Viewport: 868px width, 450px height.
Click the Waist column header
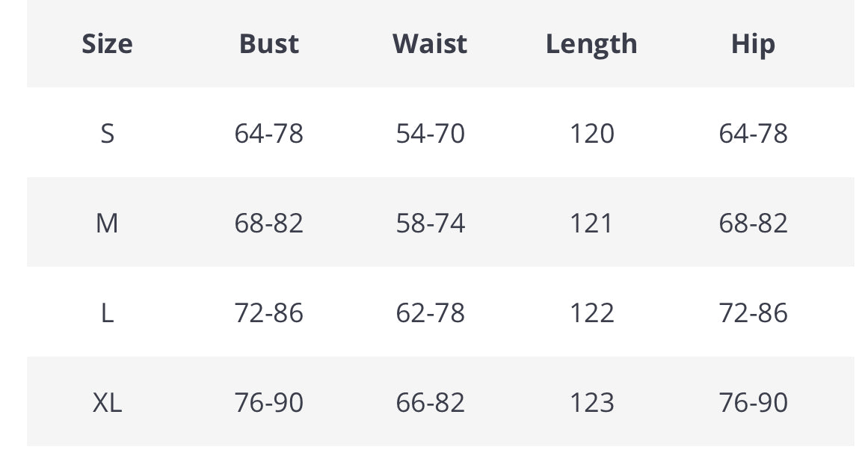point(430,44)
